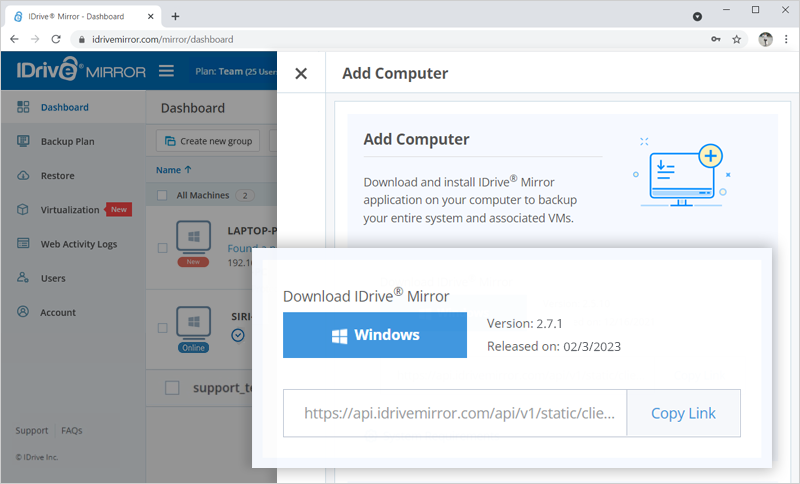This screenshot has height=484, width=800.
Task: Click the New badge beside Virtualization
Action: (x=119, y=210)
